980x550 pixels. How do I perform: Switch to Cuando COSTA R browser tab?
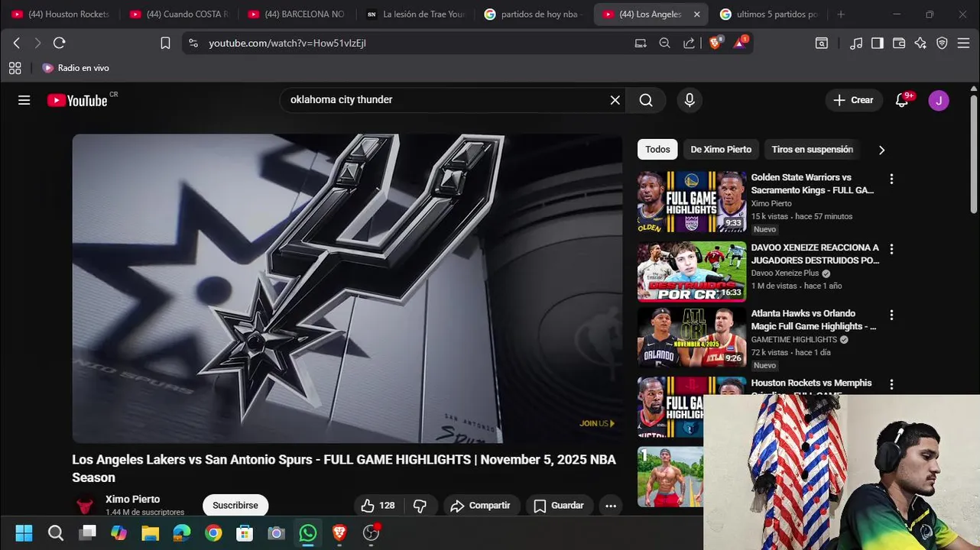tap(179, 14)
